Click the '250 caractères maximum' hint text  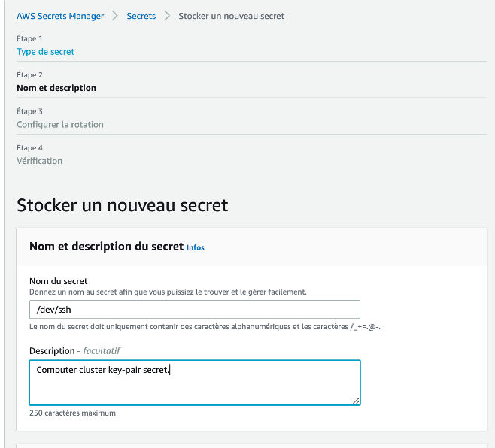click(72, 413)
